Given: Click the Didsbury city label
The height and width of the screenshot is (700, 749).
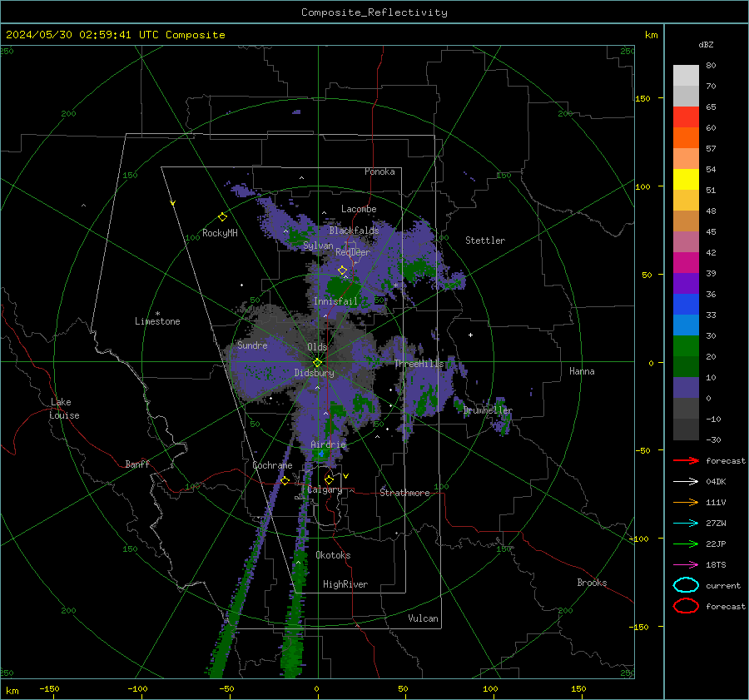Looking at the screenshot, I should click(x=314, y=373).
